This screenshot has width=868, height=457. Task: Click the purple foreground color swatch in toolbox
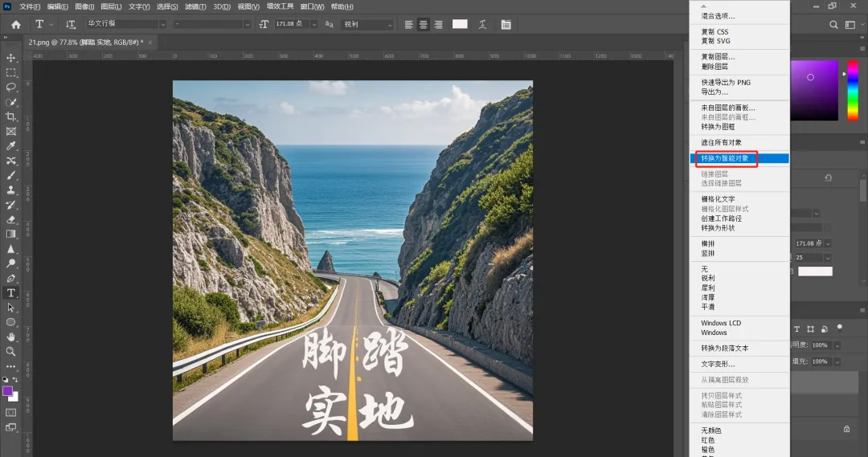[8, 391]
